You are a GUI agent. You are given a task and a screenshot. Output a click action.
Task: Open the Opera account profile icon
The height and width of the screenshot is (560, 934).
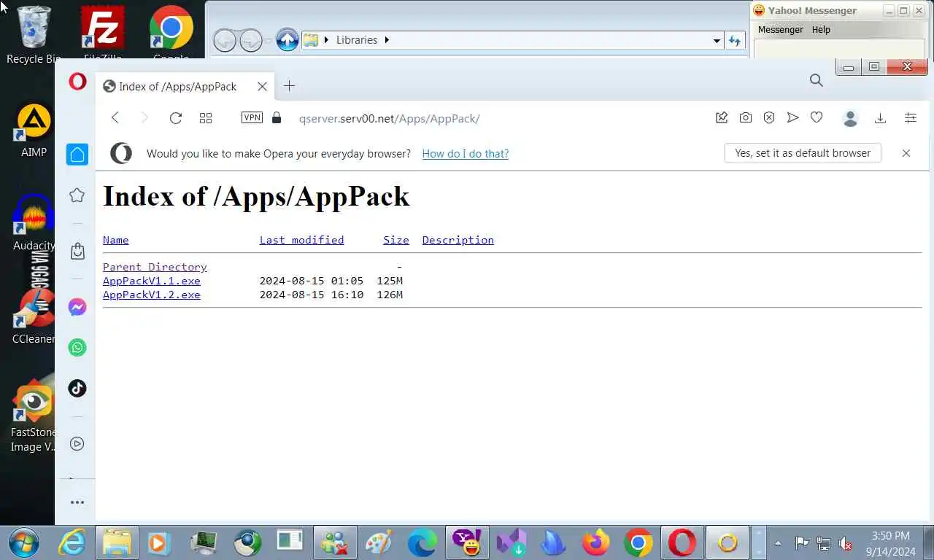click(850, 118)
